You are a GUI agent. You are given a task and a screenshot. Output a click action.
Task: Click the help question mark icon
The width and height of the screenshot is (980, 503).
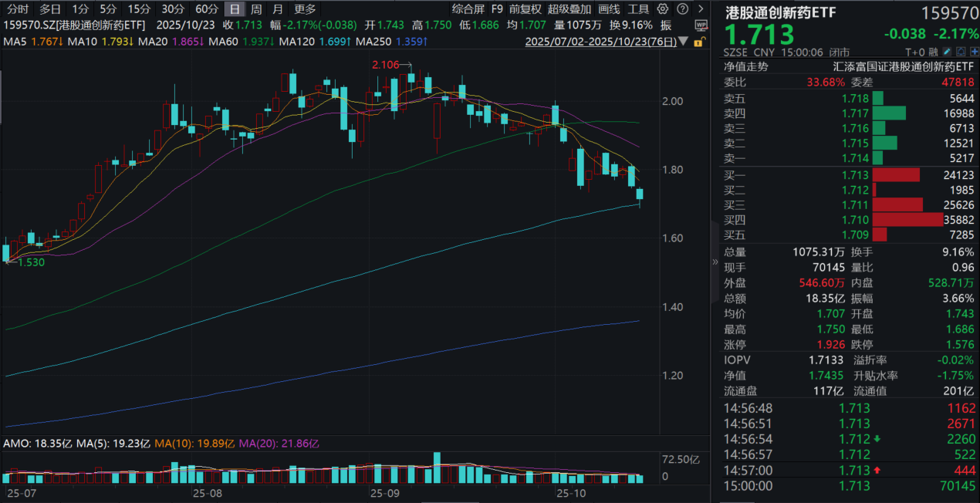[681, 9]
